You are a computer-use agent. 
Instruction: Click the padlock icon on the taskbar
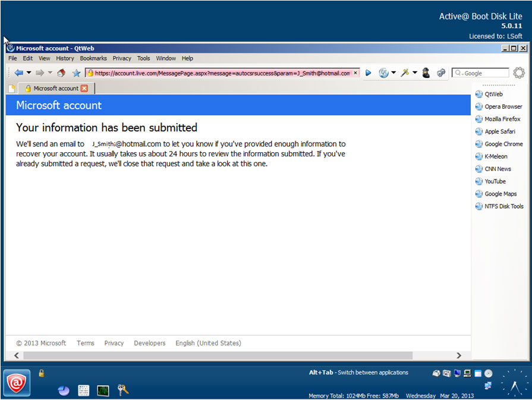point(42,373)
